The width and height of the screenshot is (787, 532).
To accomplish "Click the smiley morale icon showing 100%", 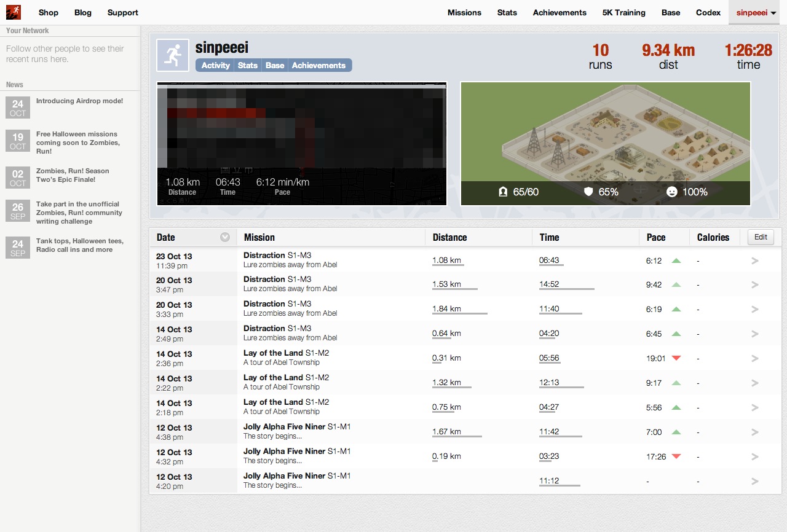I will [x=671, y=192].
